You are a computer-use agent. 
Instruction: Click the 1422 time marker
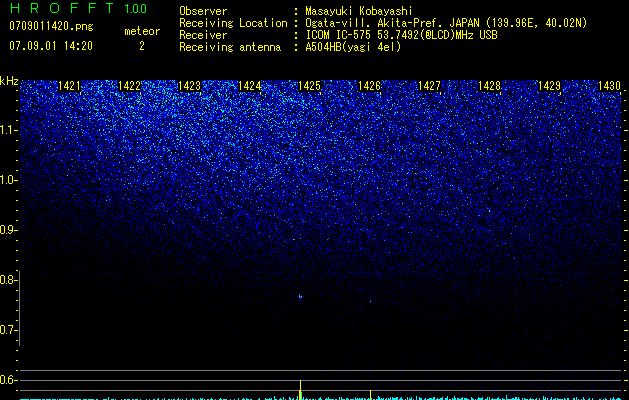[x=130, y=85]
